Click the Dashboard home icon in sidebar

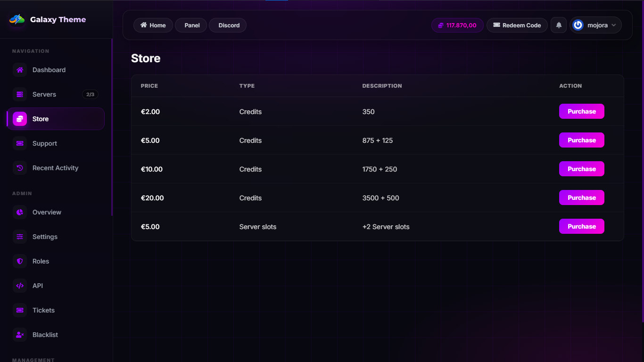(x=20, y=70)
